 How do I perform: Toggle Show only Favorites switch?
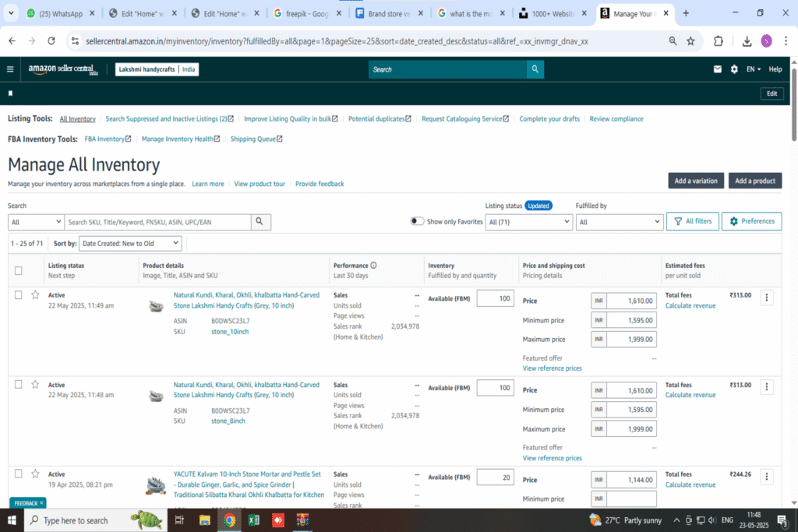click(x=418, y=221)
